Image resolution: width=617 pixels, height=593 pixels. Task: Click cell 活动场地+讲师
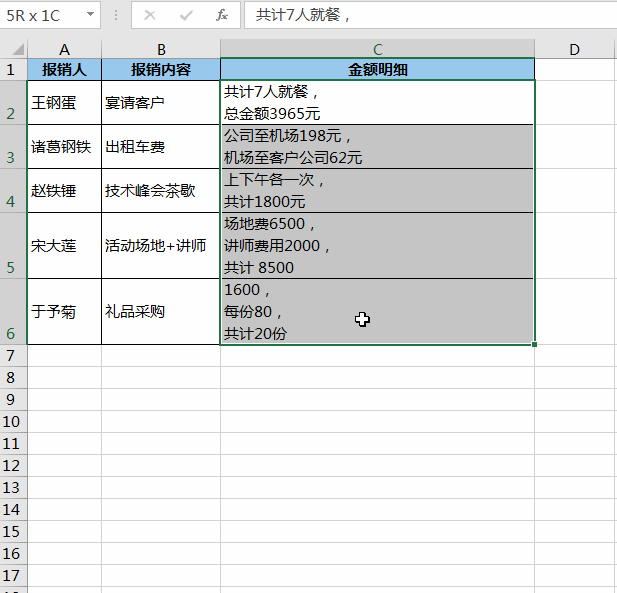coord(161,246)
